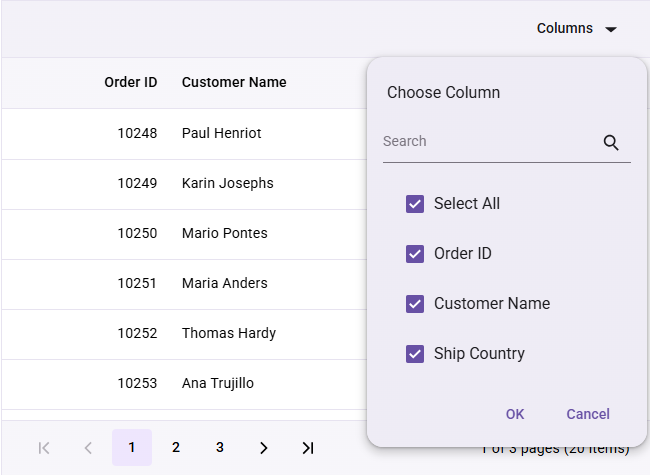The width and height of the screenshot is (650, 475).
Task: Cancel the Choose Column dialog
Action: (x=588, y=414)
